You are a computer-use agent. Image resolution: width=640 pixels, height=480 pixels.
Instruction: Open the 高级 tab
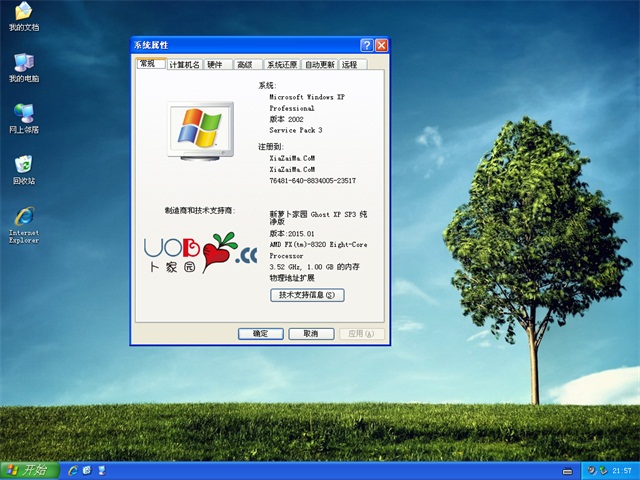244,64
